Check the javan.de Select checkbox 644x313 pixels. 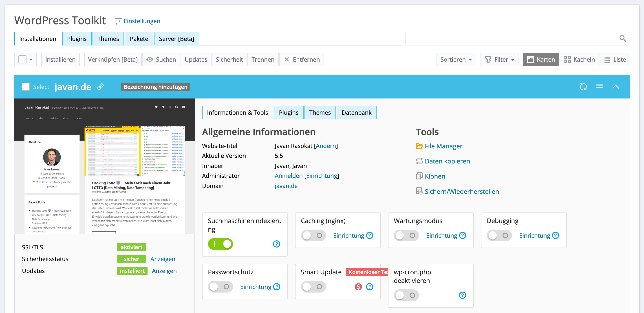point(26,87)
